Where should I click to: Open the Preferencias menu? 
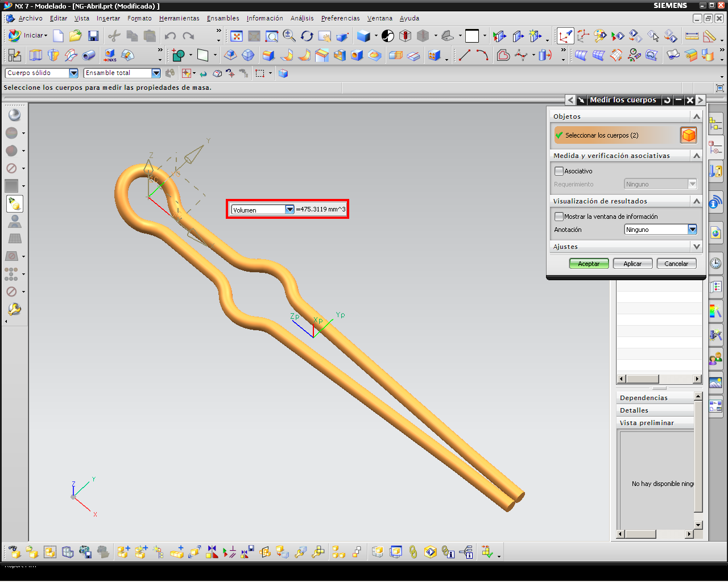tap(340, 18)
